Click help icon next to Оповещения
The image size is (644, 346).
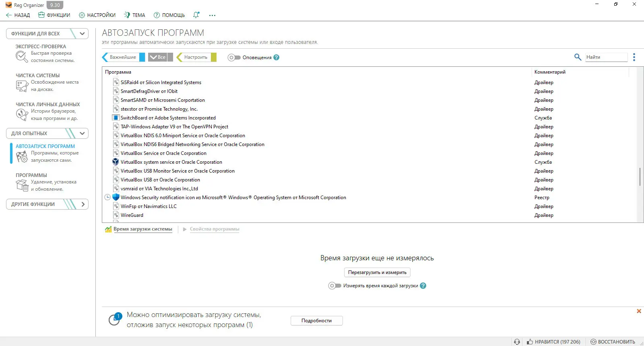click(277, 58)
